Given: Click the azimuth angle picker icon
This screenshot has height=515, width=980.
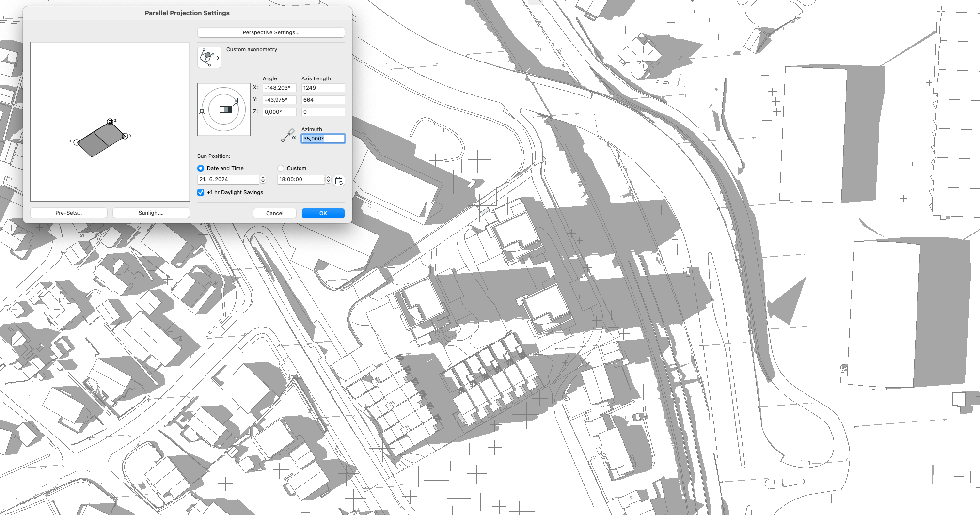Looking at the screenshot, I should (288, 135).
